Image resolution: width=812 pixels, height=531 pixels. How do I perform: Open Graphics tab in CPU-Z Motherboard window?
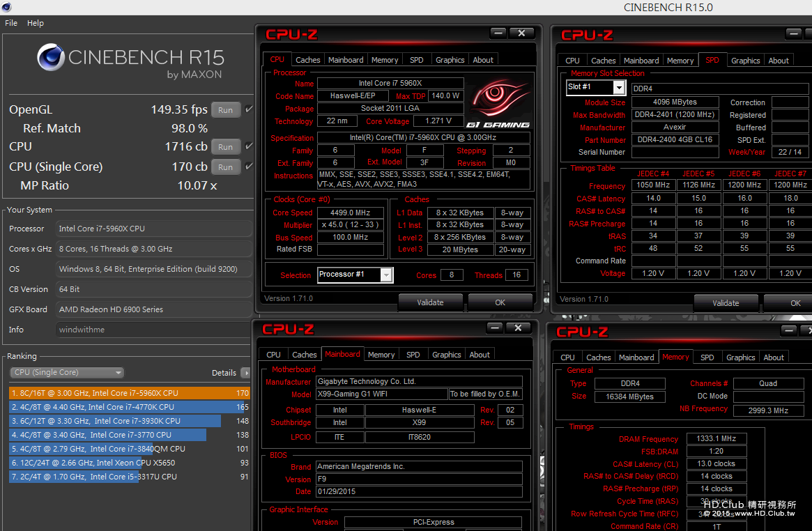(447, 355)
